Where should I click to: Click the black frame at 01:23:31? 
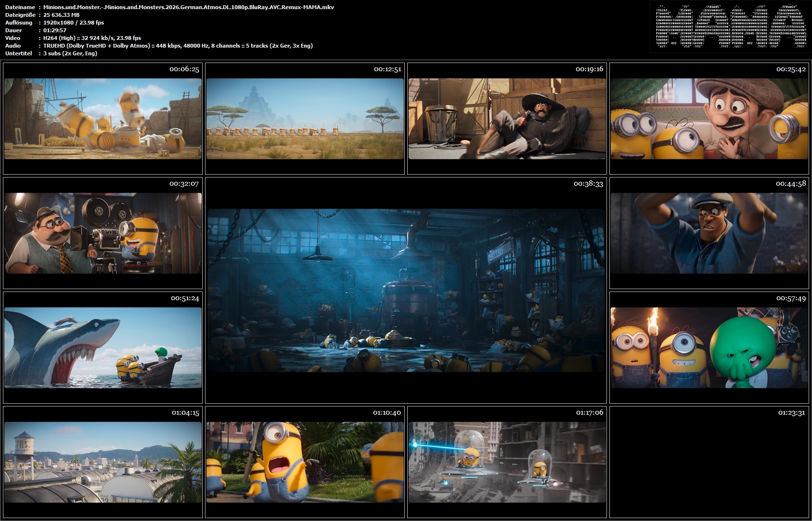pos(709,462)
